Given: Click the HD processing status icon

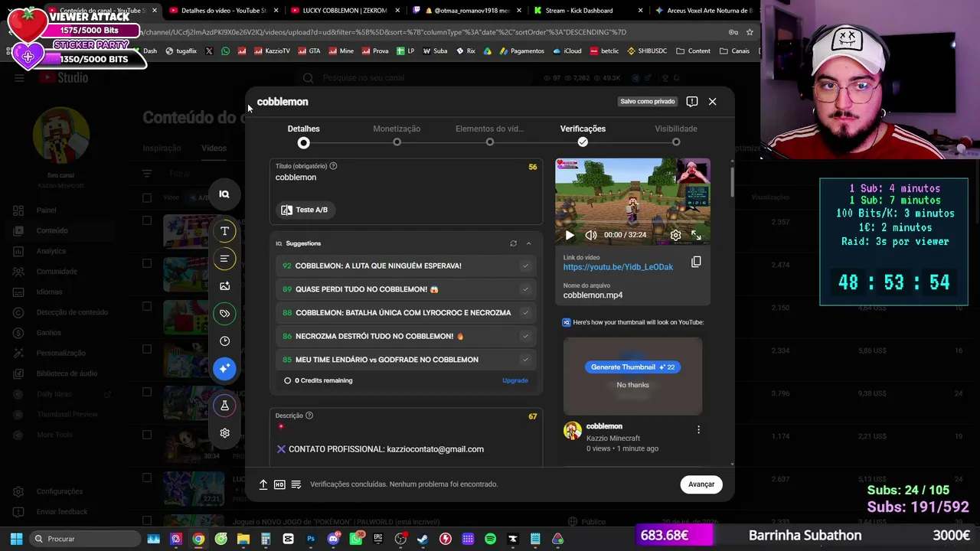Looking at the screenshot, I should click(279, 484).
